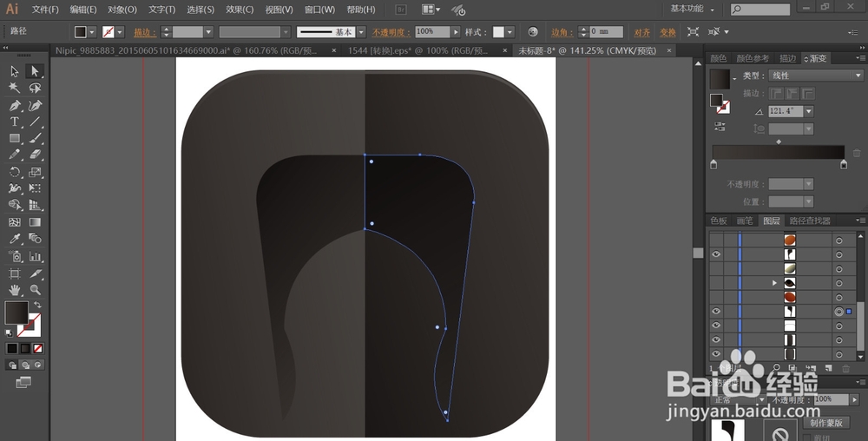This screenshot has height=441, width=868.
Task: Switch to the 1544 [转换].eps document tab
Action: (418, 50)
